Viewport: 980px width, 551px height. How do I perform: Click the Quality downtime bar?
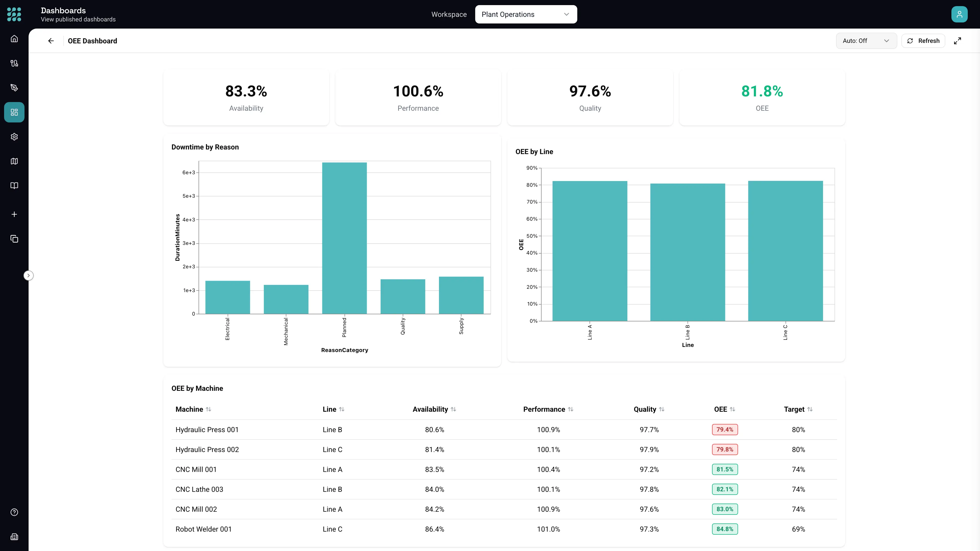click(x=403, y=297)
